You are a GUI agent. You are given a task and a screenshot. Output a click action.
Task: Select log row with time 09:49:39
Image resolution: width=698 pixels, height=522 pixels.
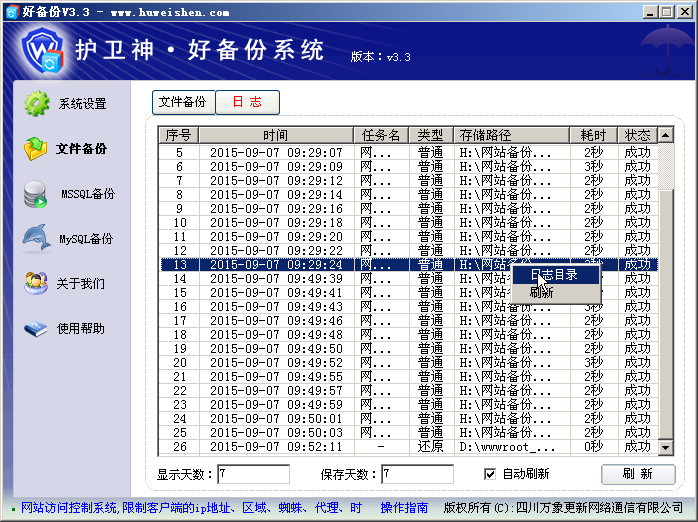coord(409,279)
